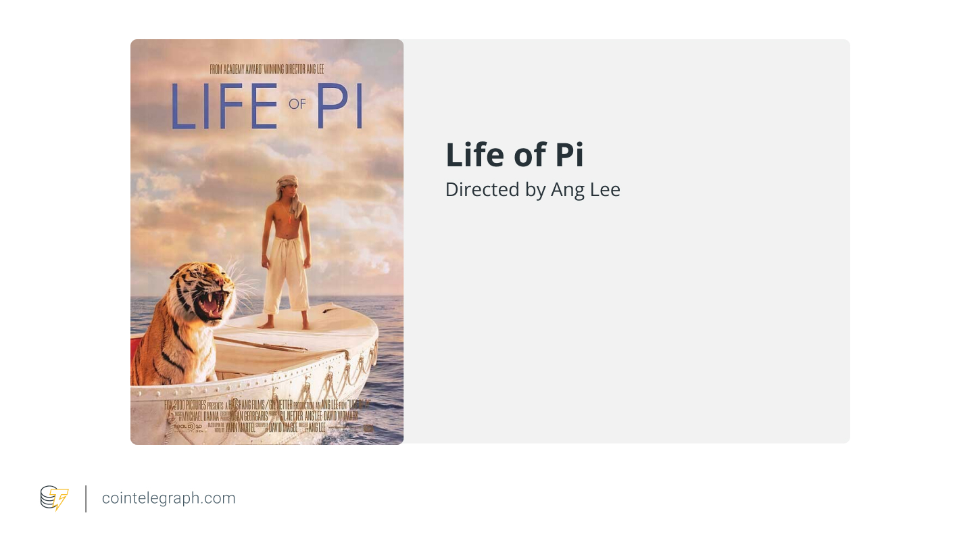Screen dimensions: 980x553
Task: Click the wooden oar on the lifeboat
Action: tap(264, 345)
